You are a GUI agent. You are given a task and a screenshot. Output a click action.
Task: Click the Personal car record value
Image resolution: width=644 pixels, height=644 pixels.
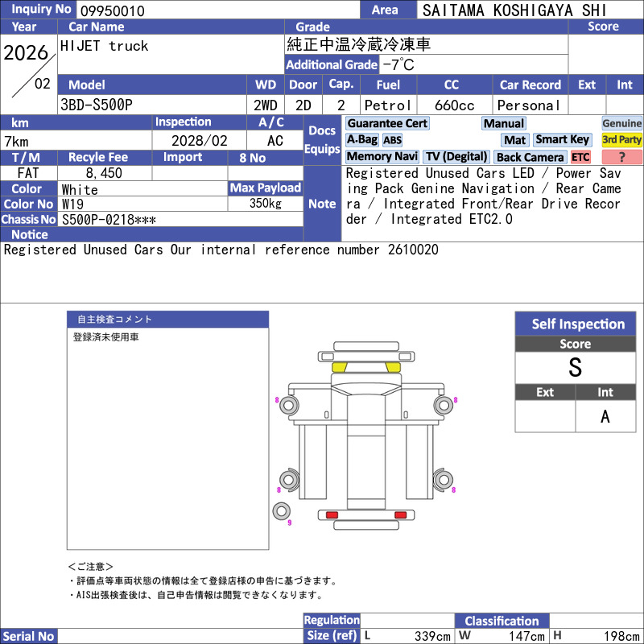click(529, 105)
